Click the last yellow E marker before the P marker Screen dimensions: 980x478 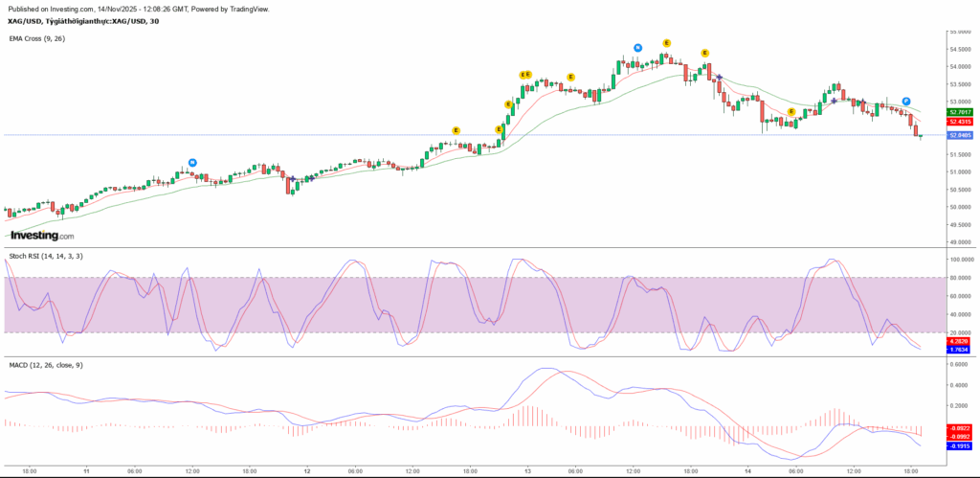tap(791, 112)
